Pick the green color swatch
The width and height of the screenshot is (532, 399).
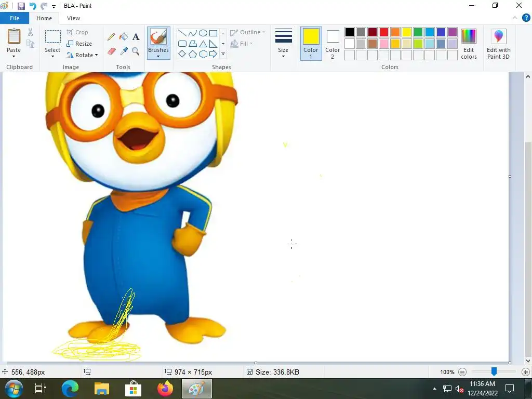(418, 32)
